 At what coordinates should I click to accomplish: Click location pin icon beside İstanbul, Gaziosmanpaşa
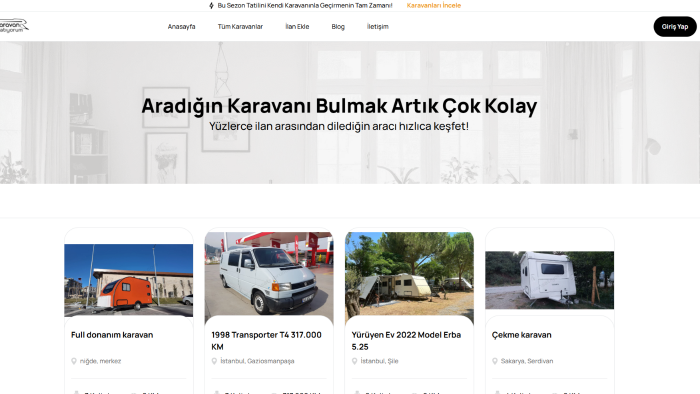point(214,361)
